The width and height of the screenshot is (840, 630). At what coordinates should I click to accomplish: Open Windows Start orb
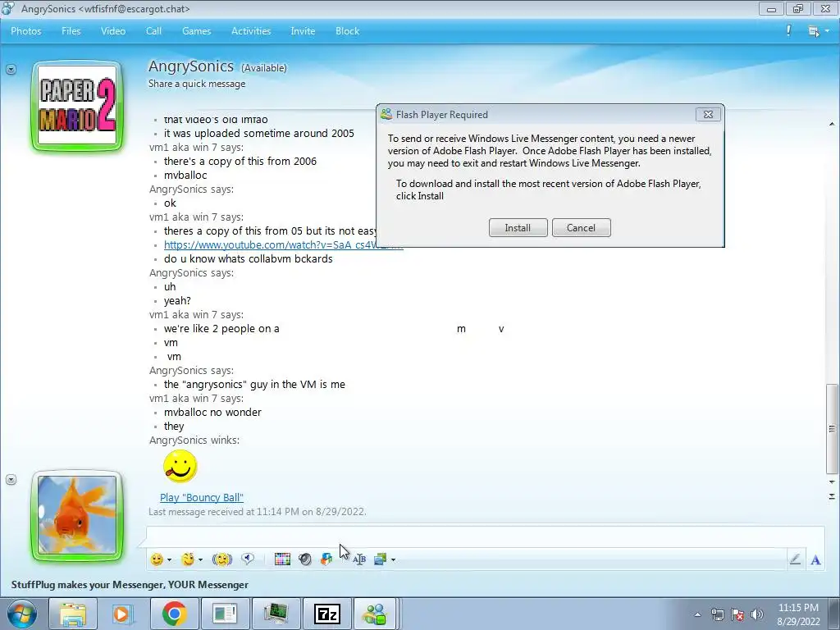[x=22, y=614]
